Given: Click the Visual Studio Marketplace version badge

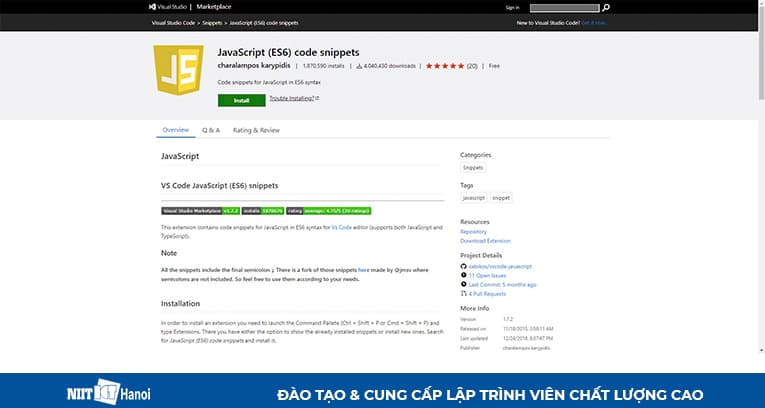Looking at the screenshot, I should coord(200,211).
